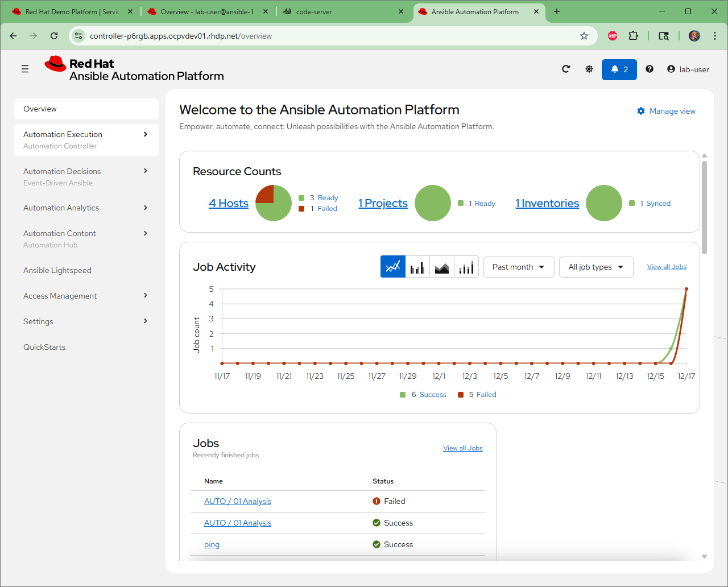This screenshot has height=587, width=728.
Task: Select the line chart view icon
Action: coord(393,267)
